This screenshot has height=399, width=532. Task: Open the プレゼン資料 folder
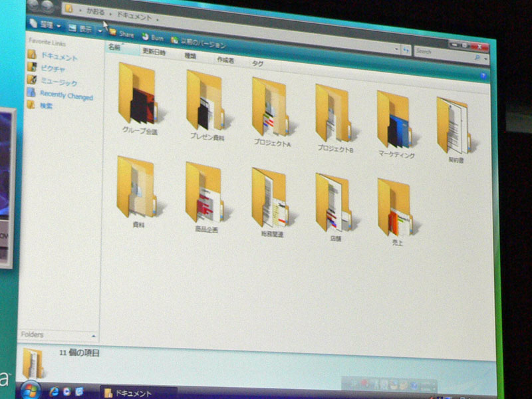click(x=207, y=105)
